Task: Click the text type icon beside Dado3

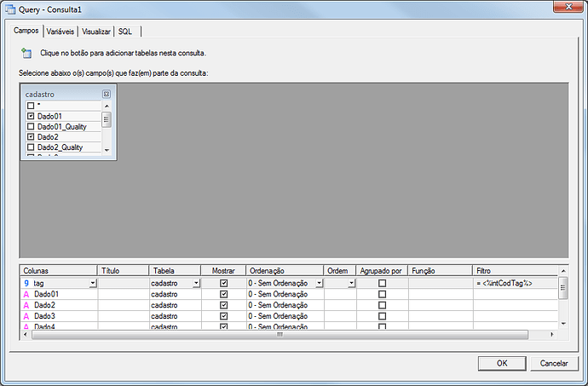Action: pyautogui.click(x=26, y=316)
